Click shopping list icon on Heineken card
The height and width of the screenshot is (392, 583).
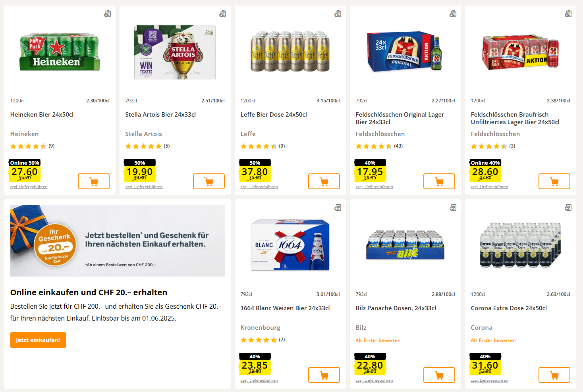point(108,14)
